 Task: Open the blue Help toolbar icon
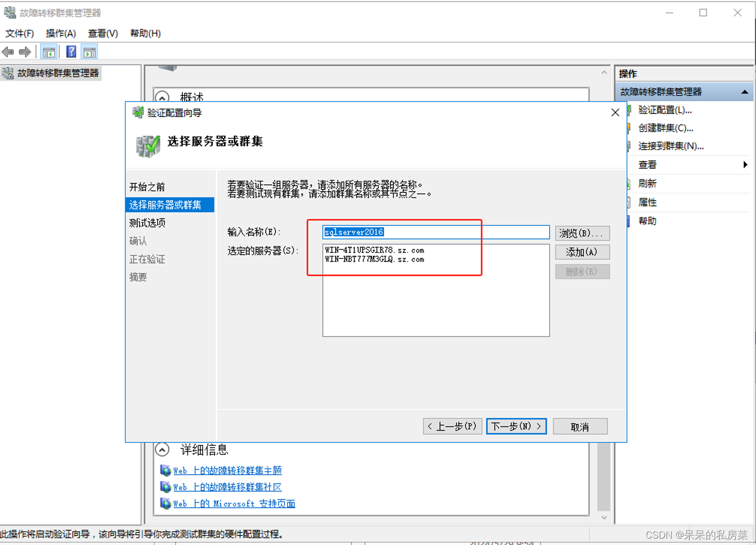coord(71,52)
